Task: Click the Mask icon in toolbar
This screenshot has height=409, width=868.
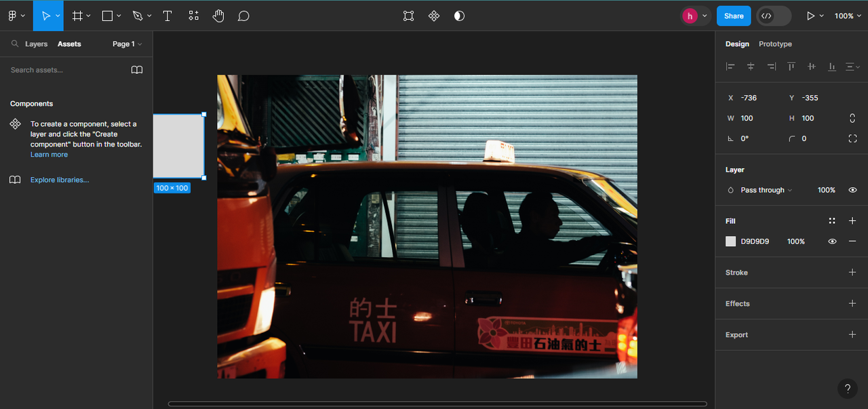Action: (459, 16)
